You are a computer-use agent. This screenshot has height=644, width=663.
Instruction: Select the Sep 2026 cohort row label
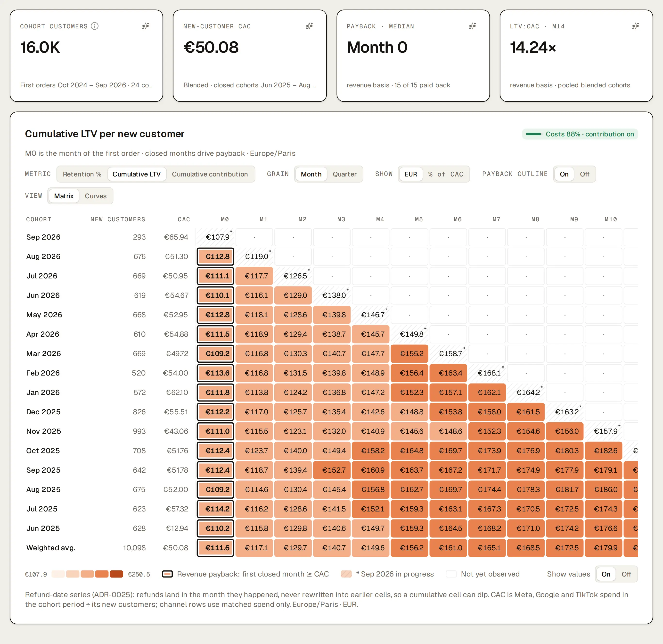(x=43, y=237)
